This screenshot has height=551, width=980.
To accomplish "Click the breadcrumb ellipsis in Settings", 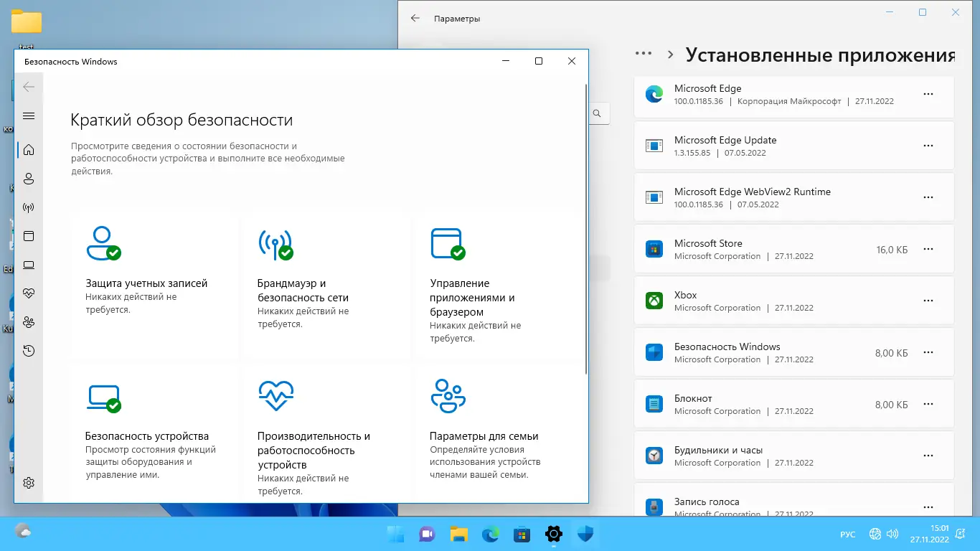I will (644, 53).
